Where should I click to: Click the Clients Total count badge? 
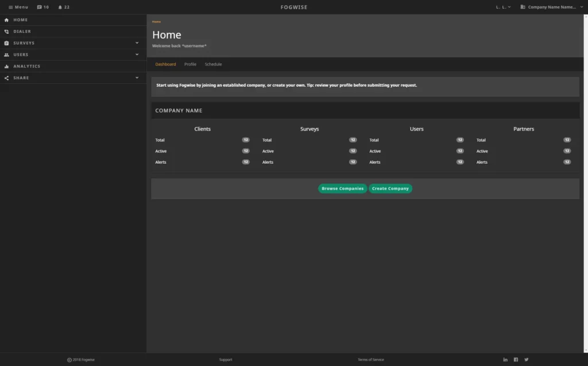tap(246, 140)
